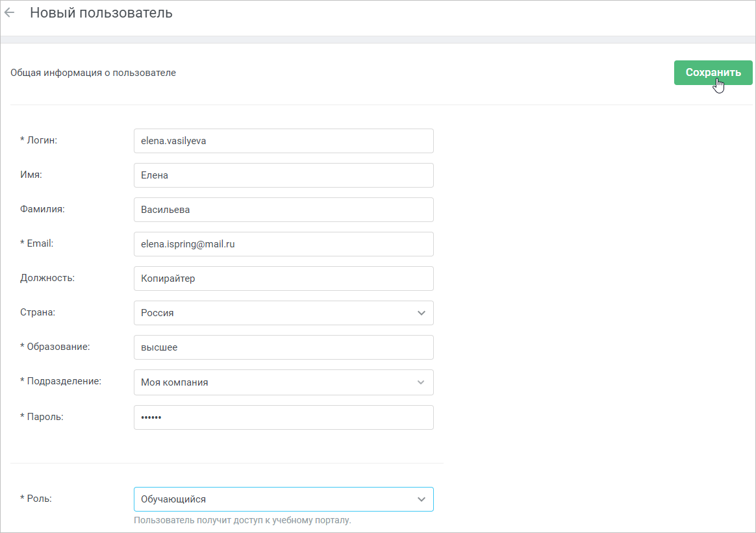Viewport: 756px width, 533px height.
Task: Click the green Сохранить button
Action: tap(713, 73)
